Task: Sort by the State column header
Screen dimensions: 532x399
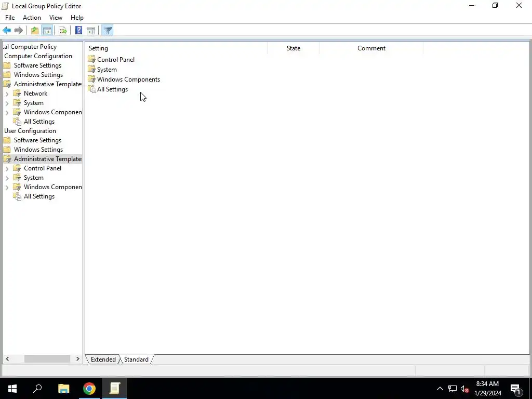Action: coord(294,48)
